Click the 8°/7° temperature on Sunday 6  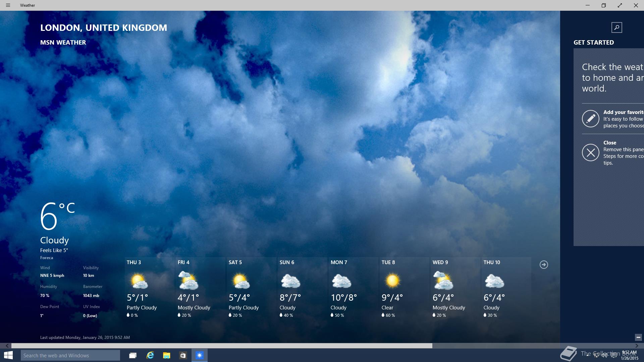coord(290,298)
